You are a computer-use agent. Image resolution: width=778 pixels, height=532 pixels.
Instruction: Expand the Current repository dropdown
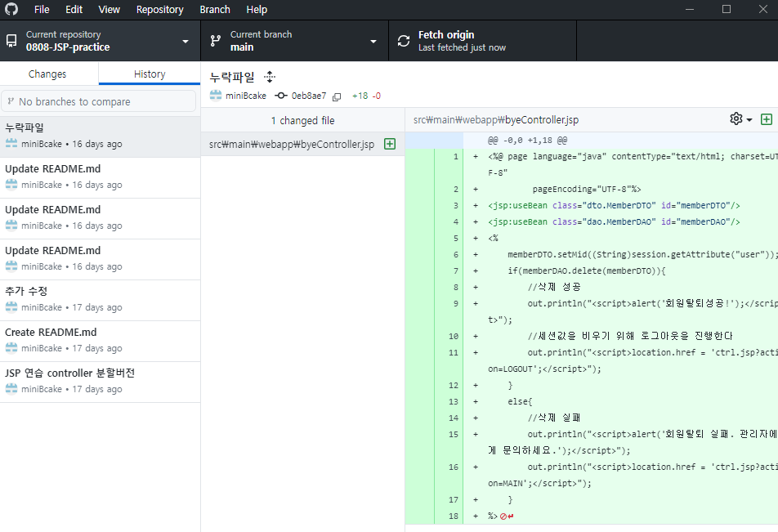point(101,41)
